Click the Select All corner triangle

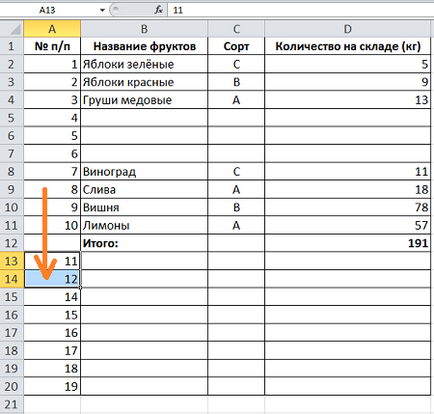[12, 29]
